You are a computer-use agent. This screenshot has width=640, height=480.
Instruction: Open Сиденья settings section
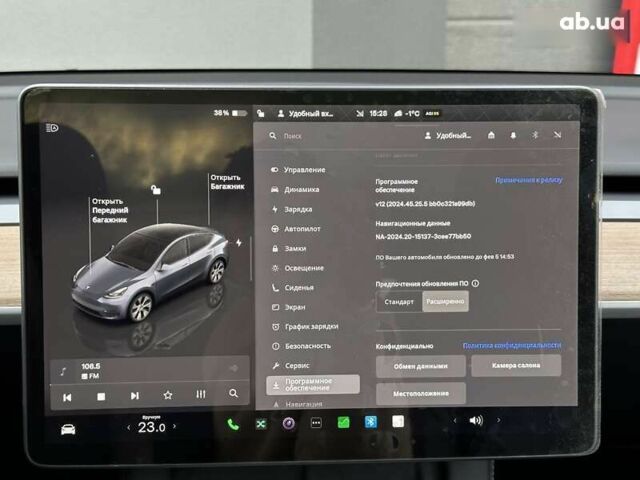coord(293,288)
